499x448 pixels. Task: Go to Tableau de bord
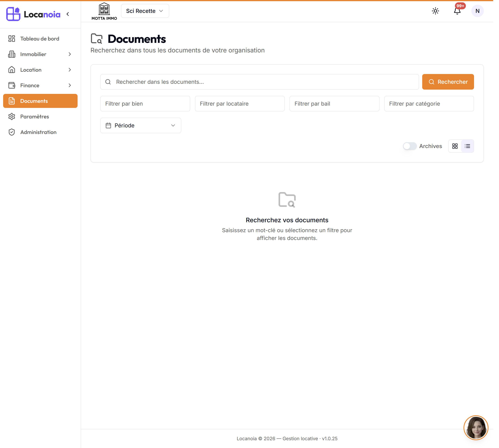[x=40, y=39]
